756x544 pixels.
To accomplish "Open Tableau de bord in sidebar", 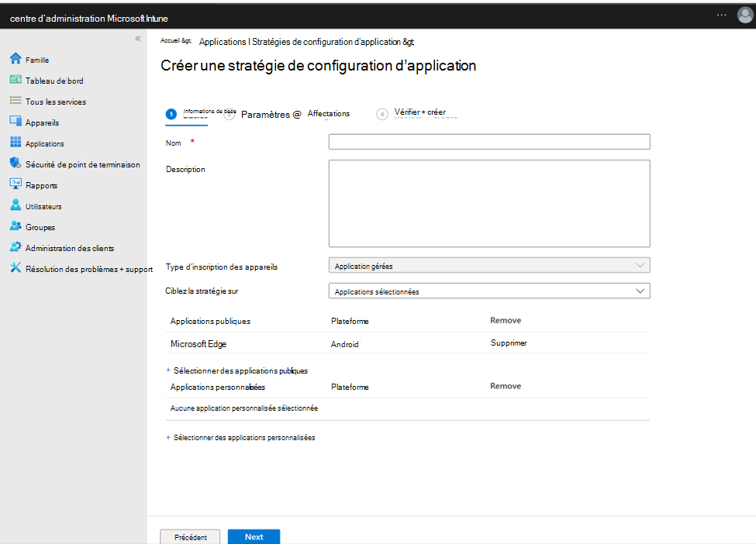I will tap(54, 81).
